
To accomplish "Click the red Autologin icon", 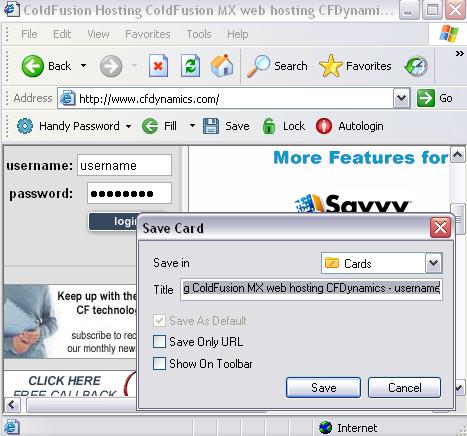I will tap(324, 126).
